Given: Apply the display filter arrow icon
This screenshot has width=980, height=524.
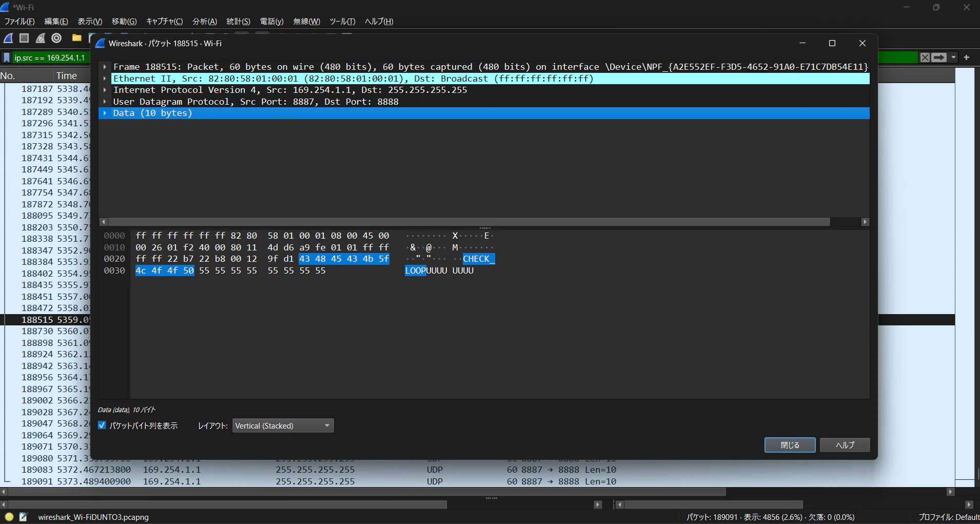Looking at the screenshot, I should coord(939,57).
